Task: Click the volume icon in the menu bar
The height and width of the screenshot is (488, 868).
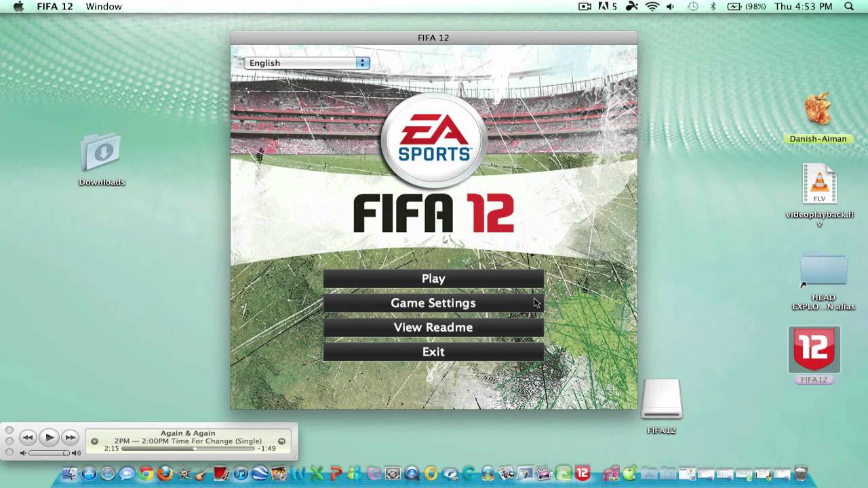Action: coord(671,6)
